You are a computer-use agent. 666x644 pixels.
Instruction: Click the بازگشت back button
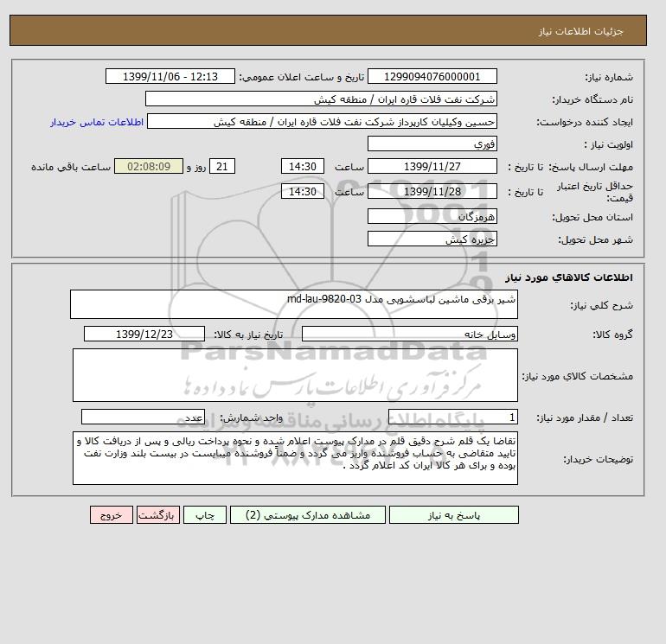click(x=158, y=515)
